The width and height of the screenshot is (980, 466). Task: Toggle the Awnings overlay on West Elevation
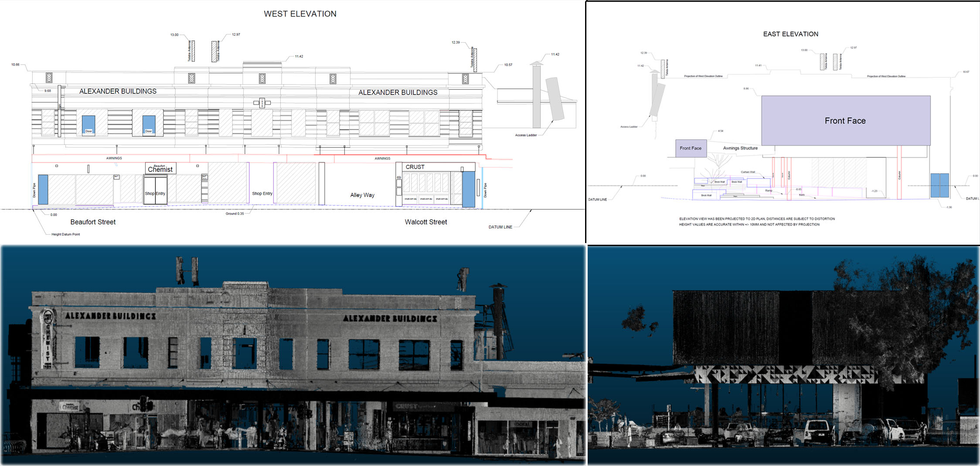coord(113,158)
